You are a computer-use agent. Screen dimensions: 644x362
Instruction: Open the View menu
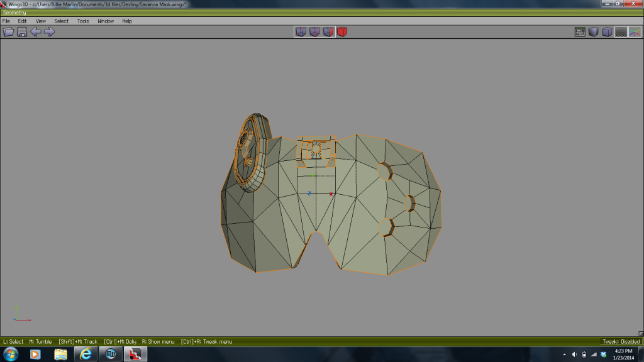(x=41, y=21)
